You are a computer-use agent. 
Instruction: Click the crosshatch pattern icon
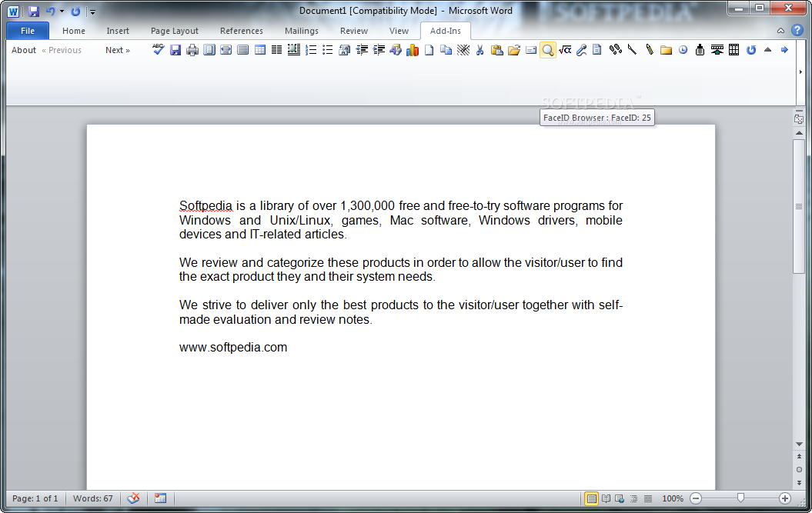tap(463, 50)
